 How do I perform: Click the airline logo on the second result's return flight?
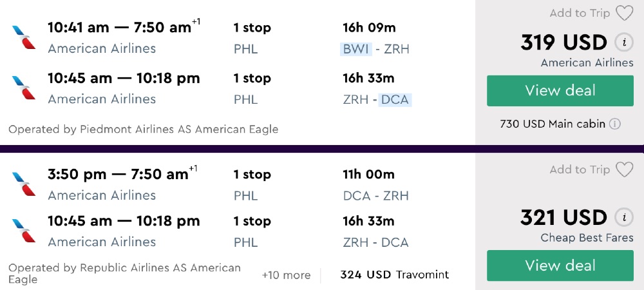pyautogui.click(x=24, y=231)
